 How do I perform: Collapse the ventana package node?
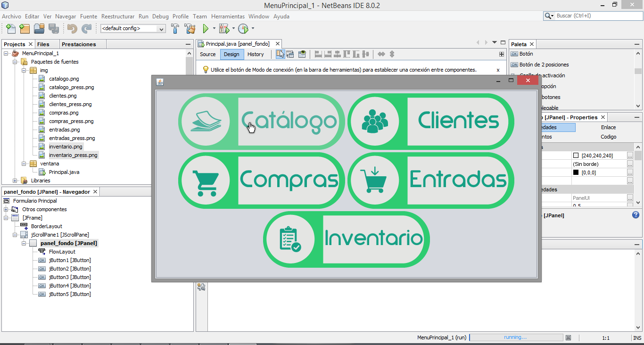pos(24,164)
